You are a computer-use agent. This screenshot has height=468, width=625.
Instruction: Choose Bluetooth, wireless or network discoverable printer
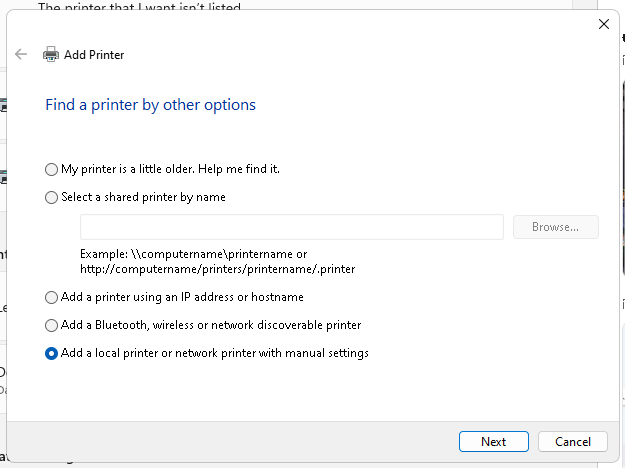pos(52,325)
